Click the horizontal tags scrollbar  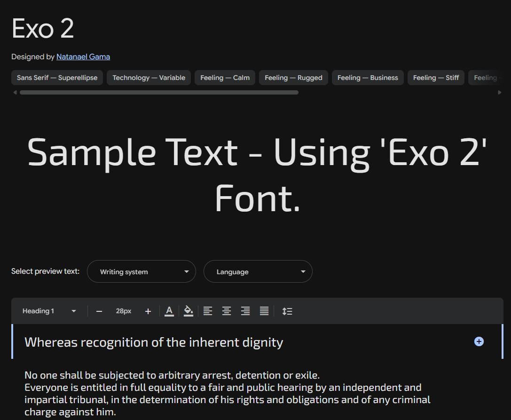[159, 93]
